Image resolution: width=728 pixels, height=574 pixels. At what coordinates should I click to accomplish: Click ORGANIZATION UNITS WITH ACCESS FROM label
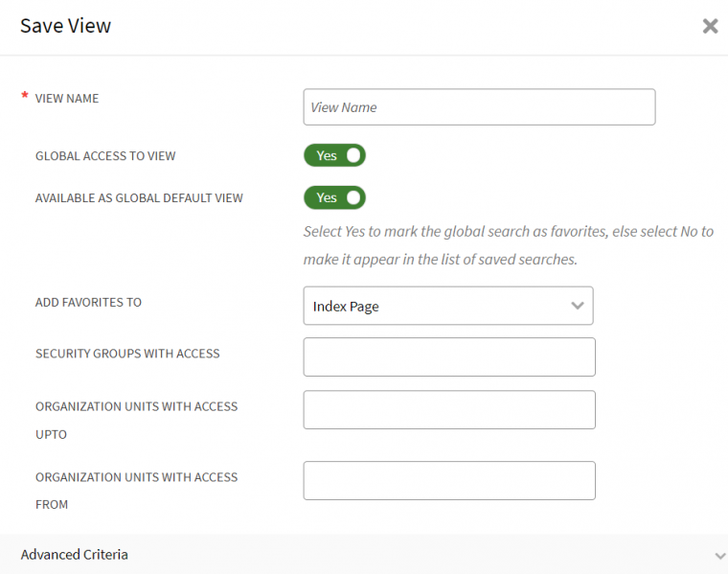click(x=136, y=477)
